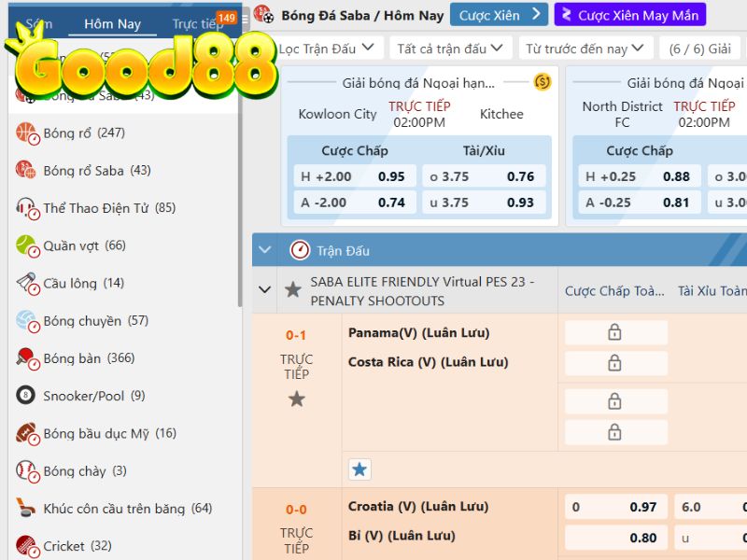Select Kowloon City H +2.00 odds 0.95
This screenshot has width=747, height=560.
pyautogui.click(x=354, y=176)
